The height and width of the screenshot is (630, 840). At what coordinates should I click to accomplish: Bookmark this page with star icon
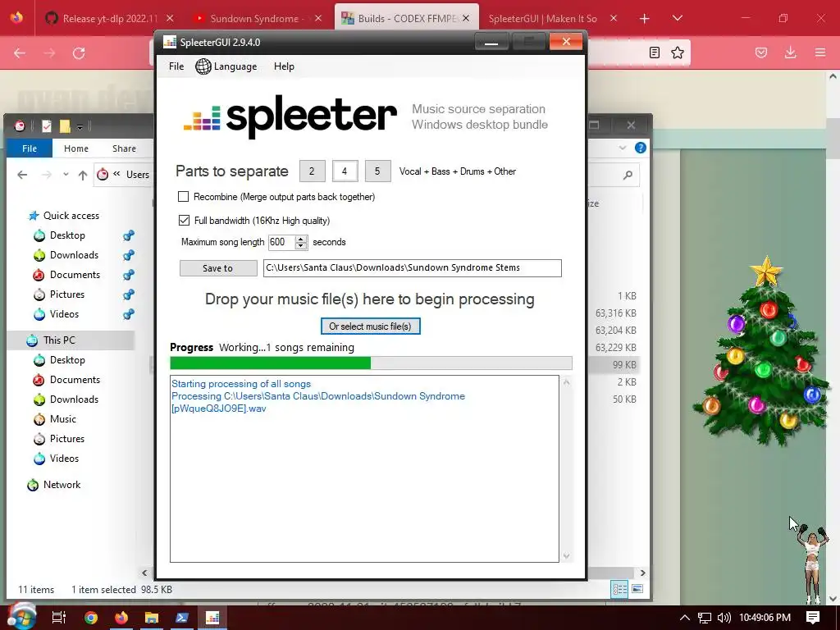coord(677,52)
